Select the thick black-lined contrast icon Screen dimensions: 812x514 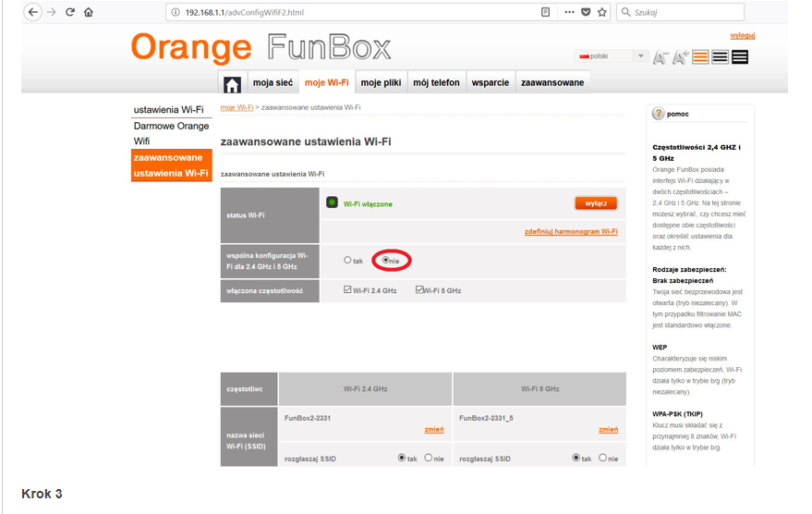740,57
